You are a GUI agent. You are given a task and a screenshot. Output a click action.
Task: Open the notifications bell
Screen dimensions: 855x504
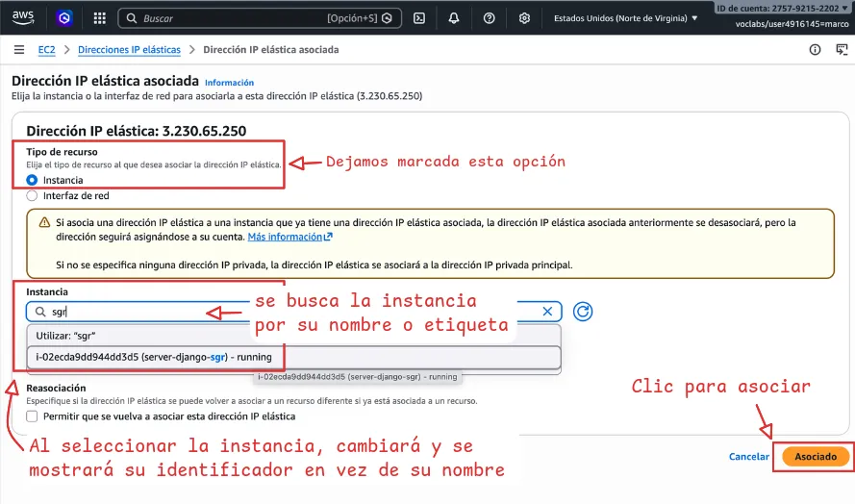click(454, 18)
